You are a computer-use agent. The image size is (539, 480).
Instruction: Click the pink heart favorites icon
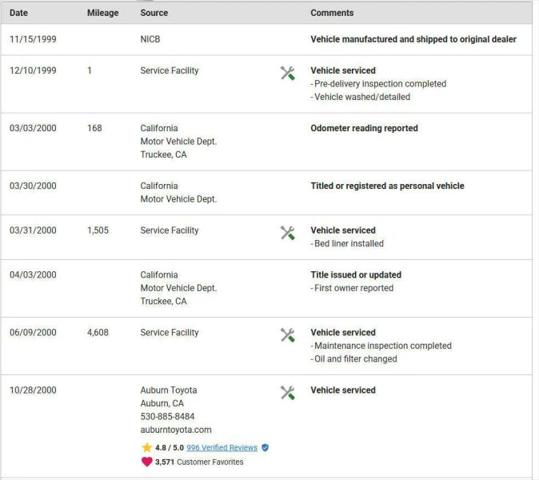(x=147, y=461)
